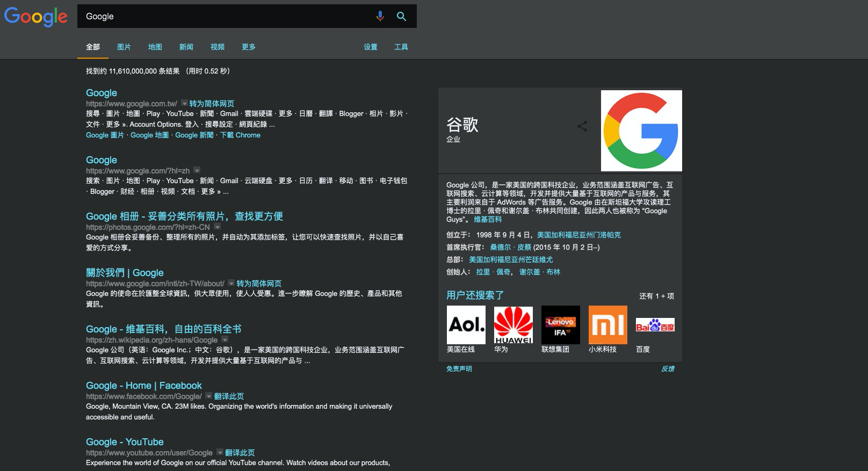Click 转为简体网页 beside the zh-TW/about URL
This screenshot has height=471, width=868.
tap(259, 284)
